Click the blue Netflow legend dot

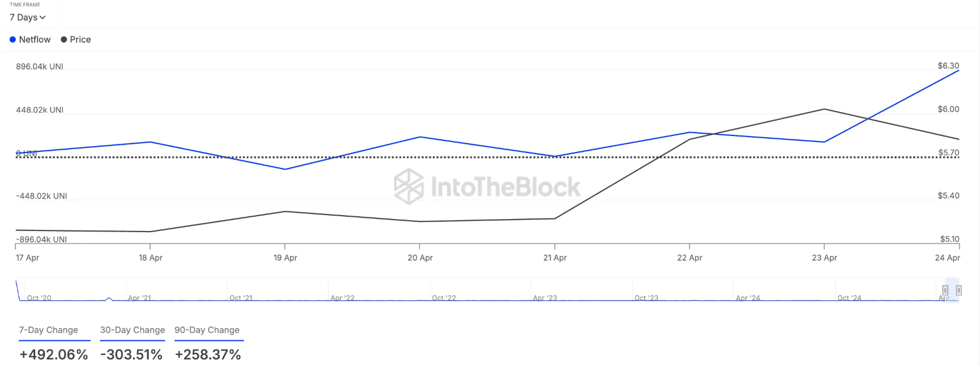point(13,40)
